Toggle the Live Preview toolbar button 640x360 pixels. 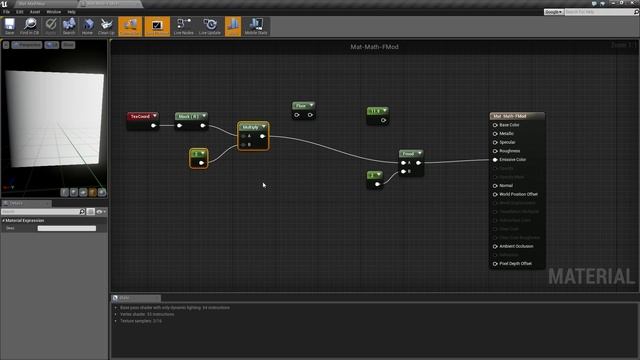click(x=157, y=26)
